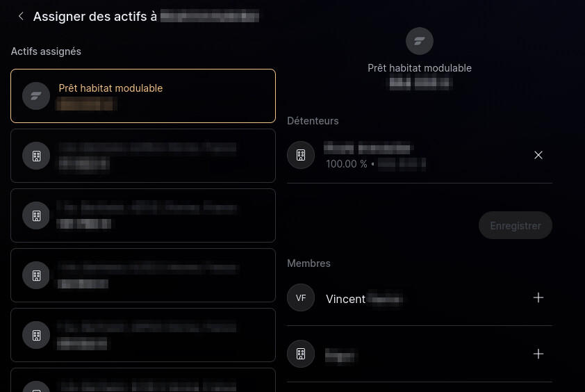The image size is (585, 392).
Task: Click the VF avatar for Vincent
Action: coord(301,297)
